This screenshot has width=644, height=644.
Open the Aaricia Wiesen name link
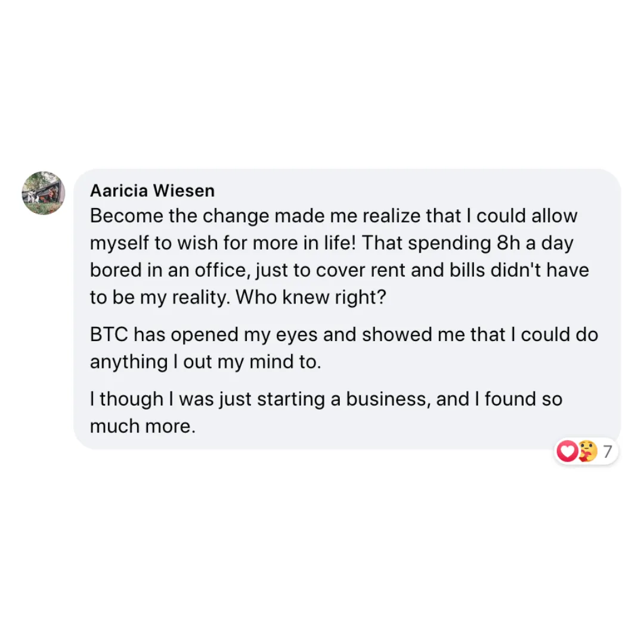click(x=153, y=191)
